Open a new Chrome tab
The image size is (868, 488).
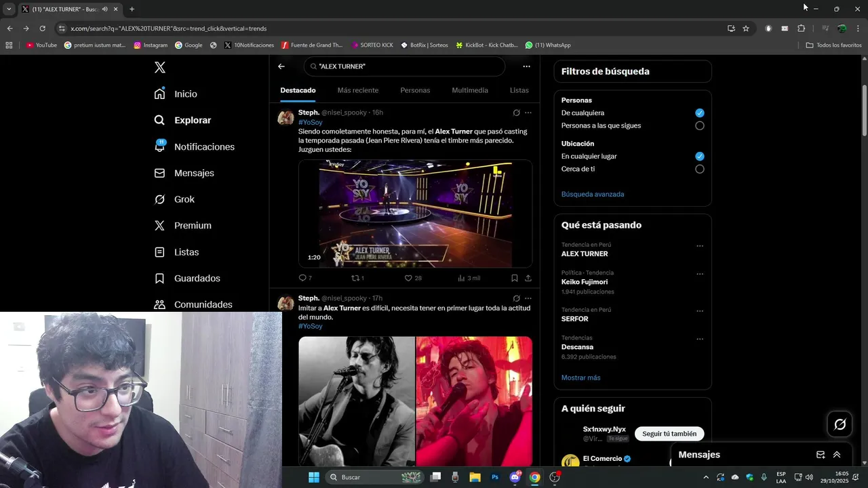click(132, 9)
